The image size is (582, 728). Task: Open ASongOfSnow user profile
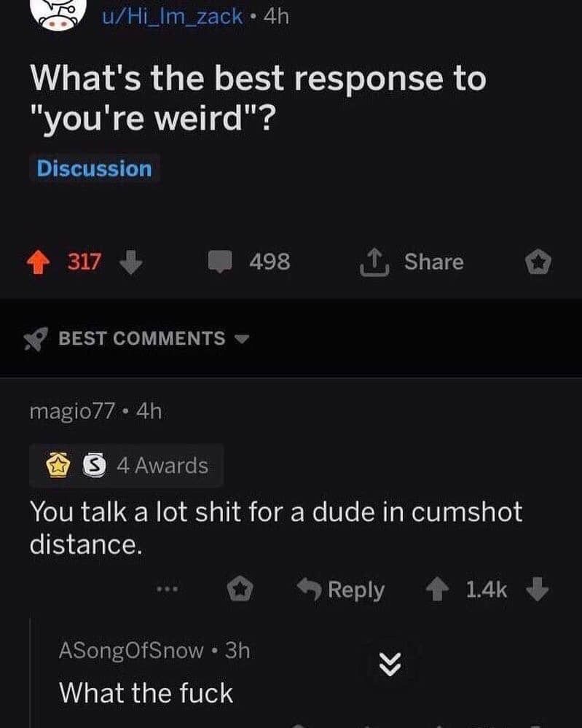pyautogui.click(x=131, y=651)
